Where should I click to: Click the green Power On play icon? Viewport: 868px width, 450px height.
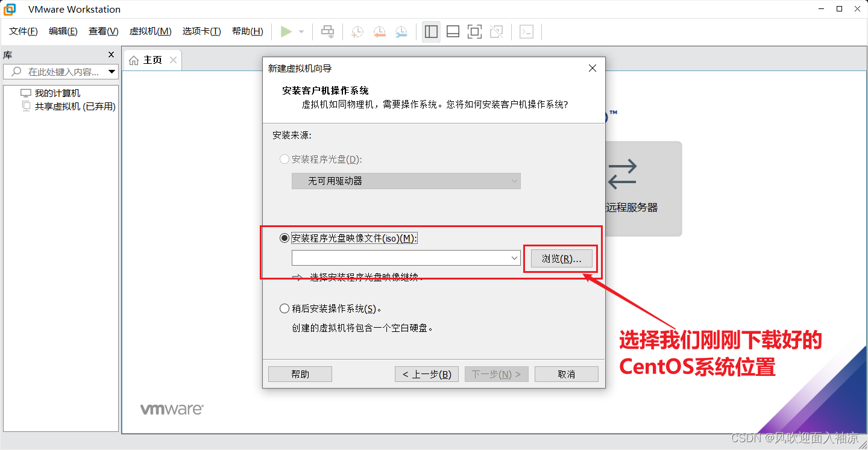pyautogui.click(x=286, y=32)
